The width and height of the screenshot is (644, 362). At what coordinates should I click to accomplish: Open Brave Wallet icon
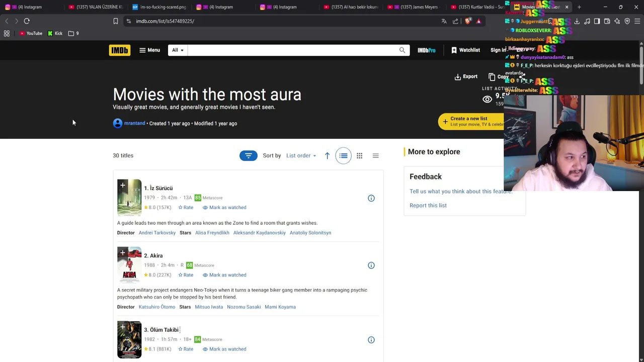tap(607, 21)
